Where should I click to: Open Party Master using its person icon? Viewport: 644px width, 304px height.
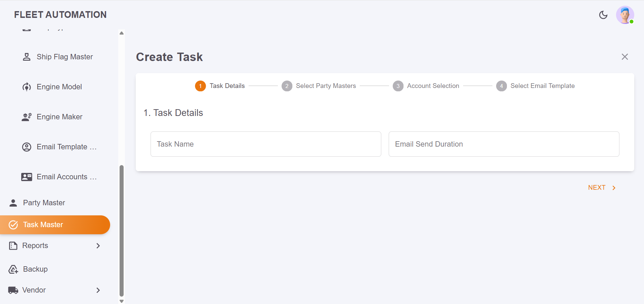tap(13, 203)
